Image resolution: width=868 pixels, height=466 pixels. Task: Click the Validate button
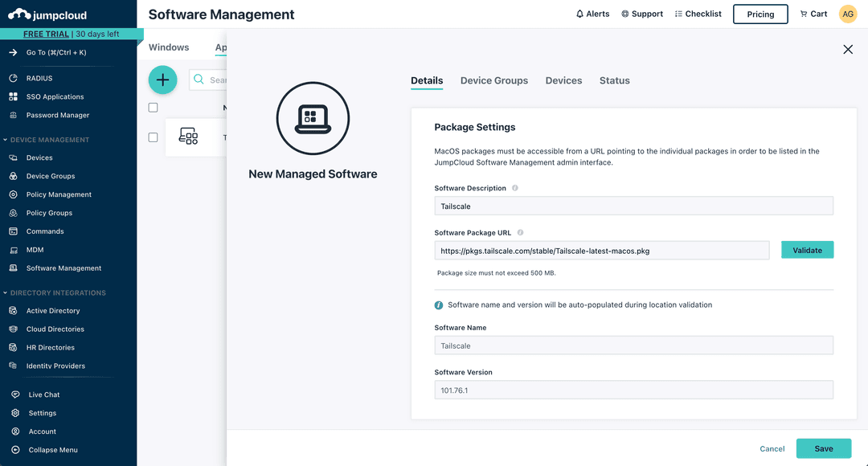tap(807, 249)
